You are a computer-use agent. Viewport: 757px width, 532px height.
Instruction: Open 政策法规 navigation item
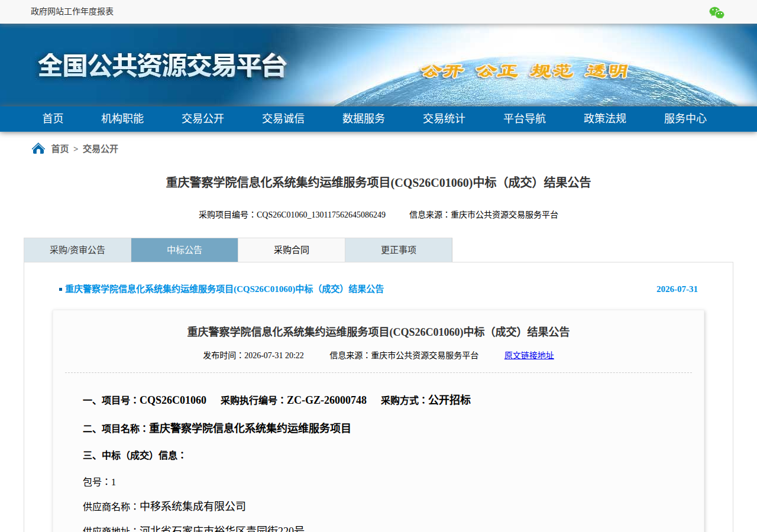point(605,118)
